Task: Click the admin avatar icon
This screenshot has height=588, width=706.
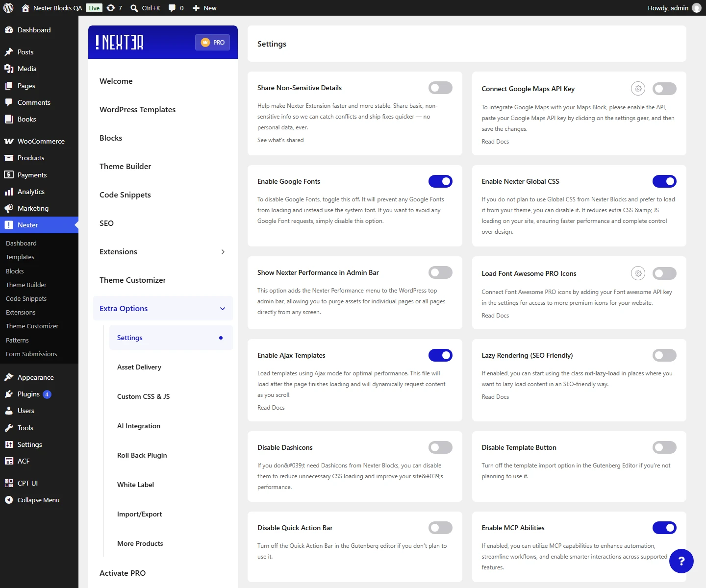Action: [697, 8]
